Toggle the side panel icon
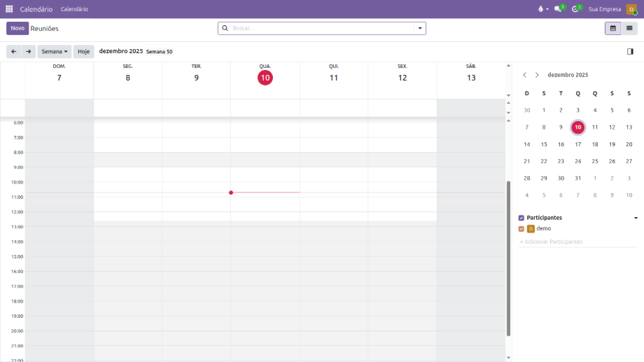644x362 pixels. tap(630, 51)
